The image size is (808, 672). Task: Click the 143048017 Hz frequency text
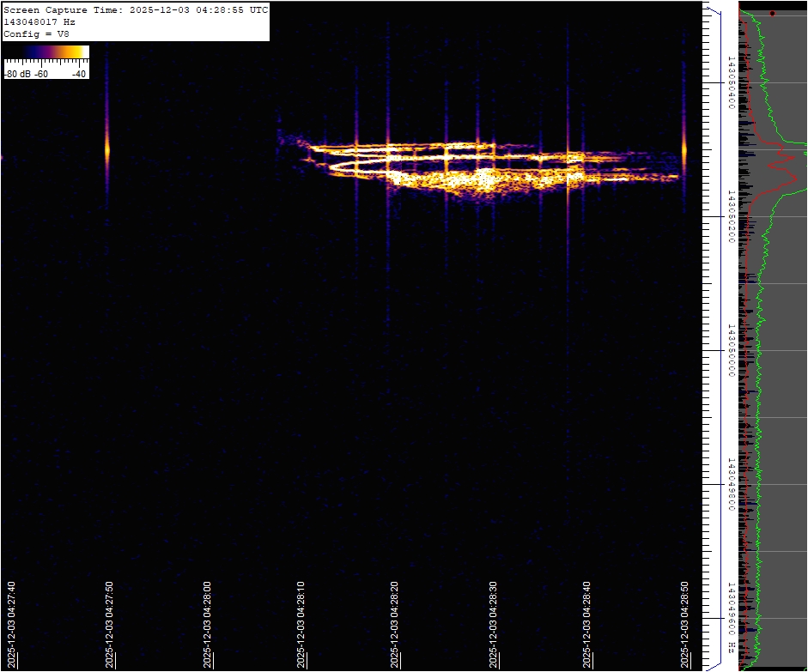pyautogui.click(x=39, y=21)
